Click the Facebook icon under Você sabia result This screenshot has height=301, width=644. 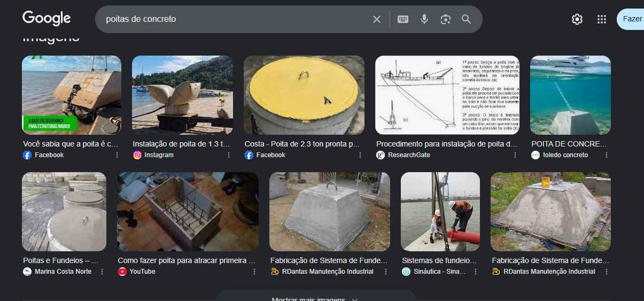click(x=27, y=155)
